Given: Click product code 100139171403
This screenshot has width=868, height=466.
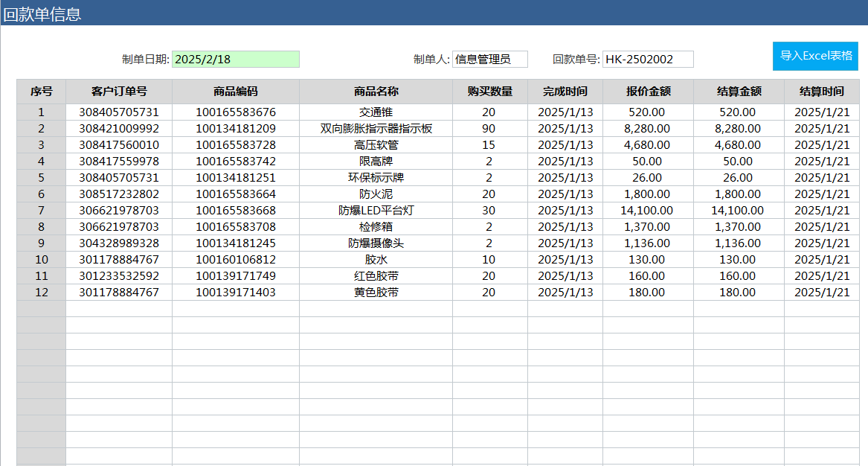Looking at the screenshot, I should tap(236, 292).
